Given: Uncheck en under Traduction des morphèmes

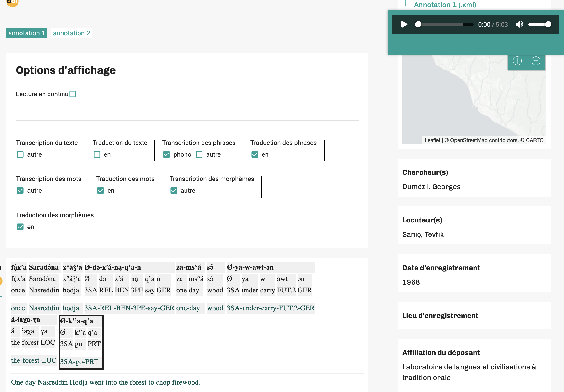Looking at the screenshot, I should [20, 227].
